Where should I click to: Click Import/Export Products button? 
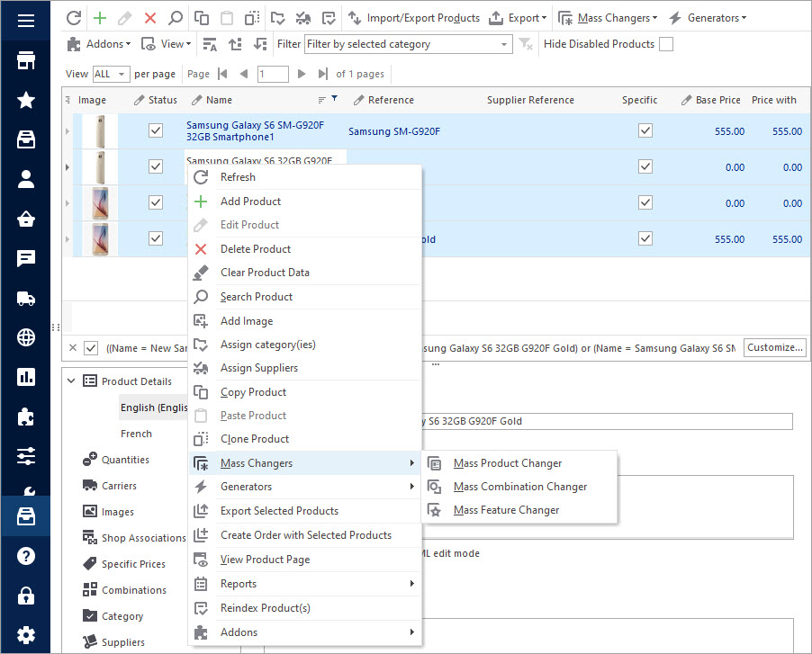point(414,18)
